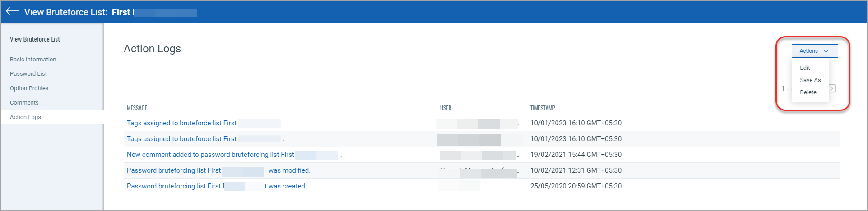Open the 'New comment added' log message
Screen dimensions: 868x211
pos(210,155)
